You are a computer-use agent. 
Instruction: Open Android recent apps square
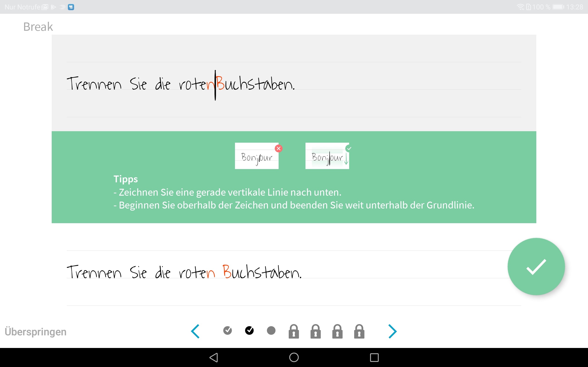coord(374,357)
